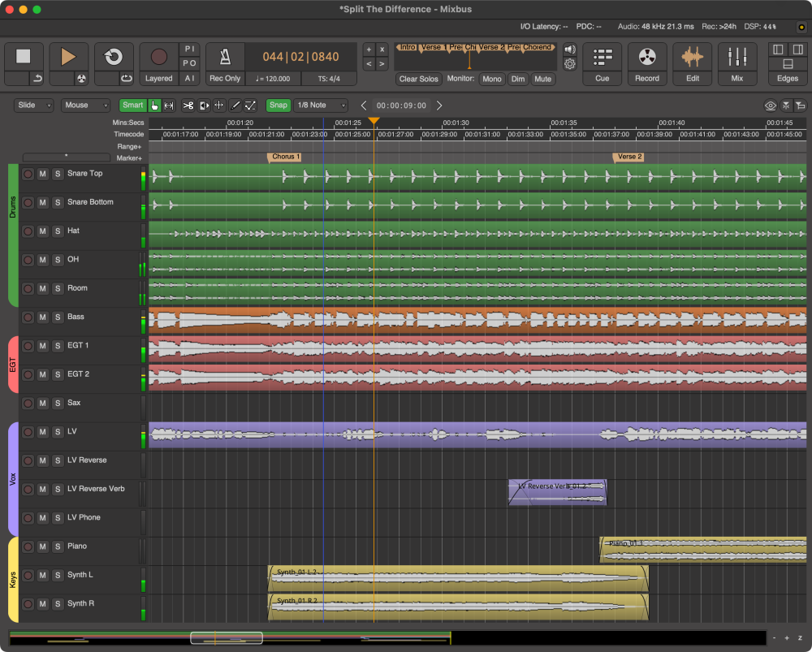Solo the EGT 1 track
The height and width of the screenshot is (652, 812).
58,346
